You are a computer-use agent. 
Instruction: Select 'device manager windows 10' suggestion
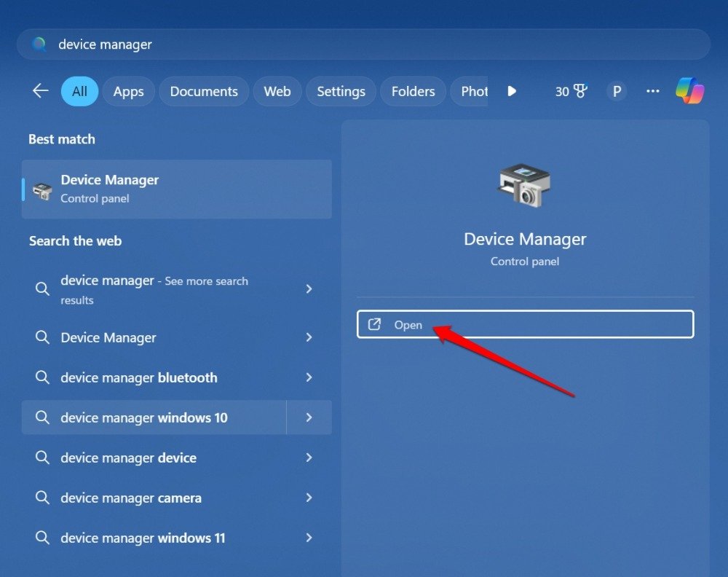pos(154,417)
